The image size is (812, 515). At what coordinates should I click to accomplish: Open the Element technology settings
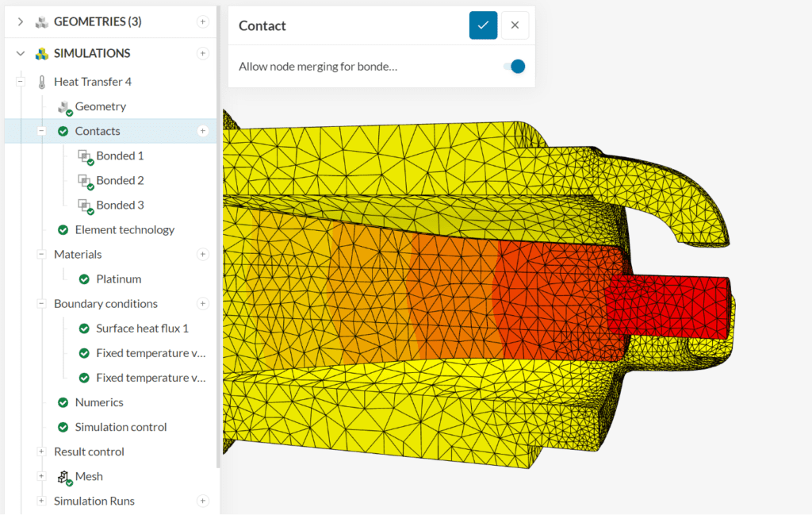pyautogui.click(x=124, y=229)
